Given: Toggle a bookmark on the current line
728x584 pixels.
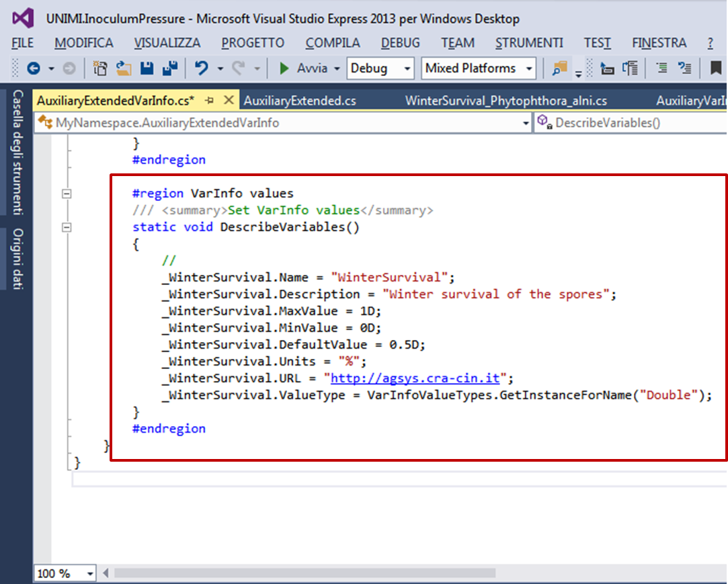Looking at the screenshot, I should (x=716, y=69).
